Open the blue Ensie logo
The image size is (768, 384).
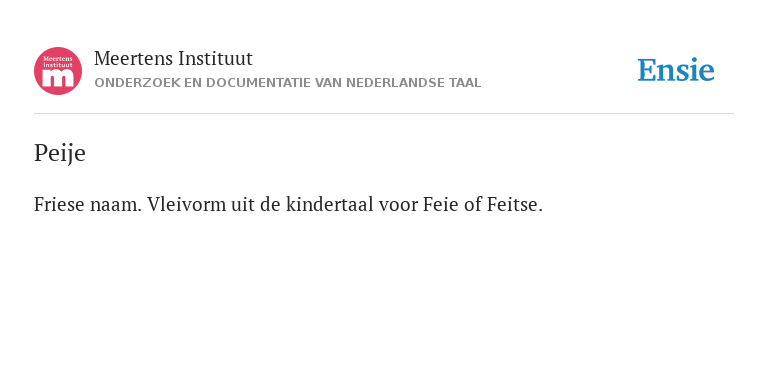pos(676,70)
